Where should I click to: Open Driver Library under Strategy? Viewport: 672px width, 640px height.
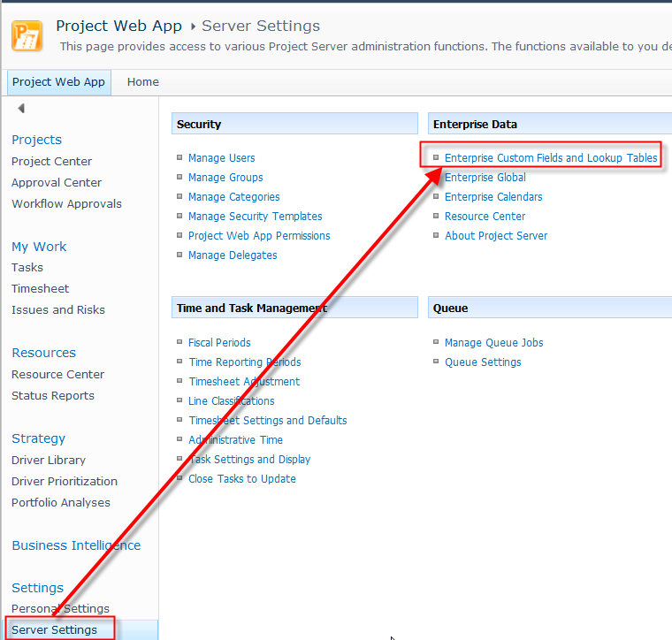tap(49, 461)
